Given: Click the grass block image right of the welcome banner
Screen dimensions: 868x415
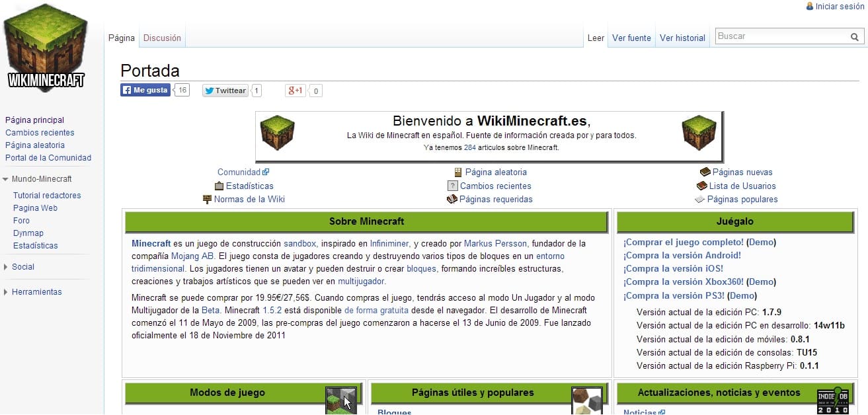Looking at the screenshot, I should coord(699,132).
